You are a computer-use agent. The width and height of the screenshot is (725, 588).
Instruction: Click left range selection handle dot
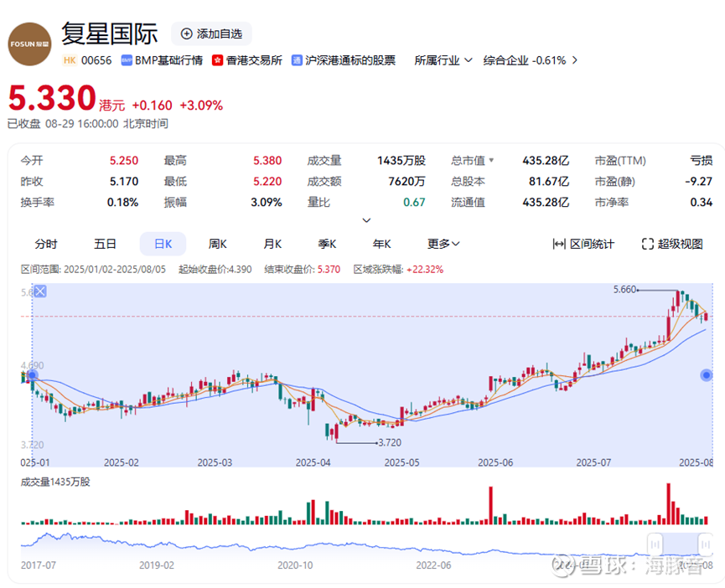tap(32, 375)
